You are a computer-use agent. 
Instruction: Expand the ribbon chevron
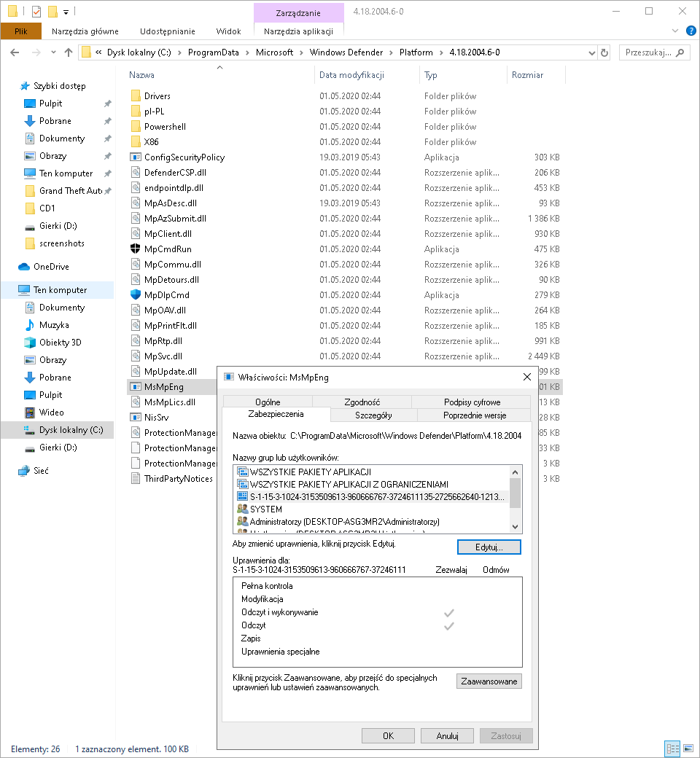point(675,31)
